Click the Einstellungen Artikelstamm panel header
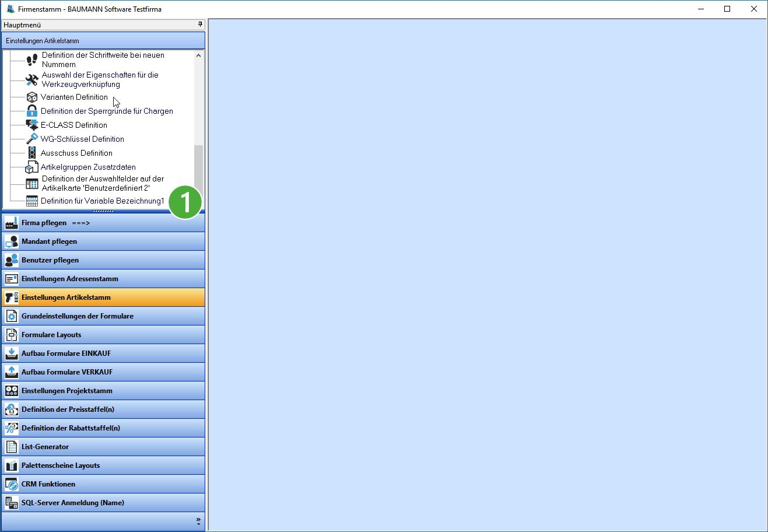The height and width of the screenshot is (532, 768). point(103,41)
